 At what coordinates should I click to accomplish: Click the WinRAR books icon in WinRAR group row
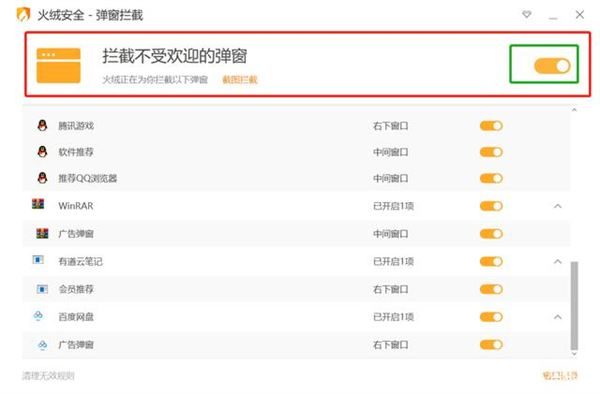click(x=38, y=204)
